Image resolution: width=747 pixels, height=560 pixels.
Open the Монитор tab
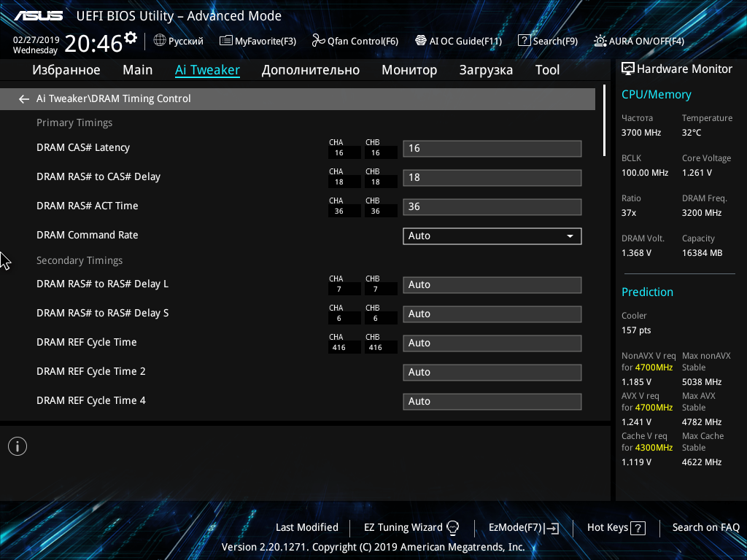pos(409,70)
